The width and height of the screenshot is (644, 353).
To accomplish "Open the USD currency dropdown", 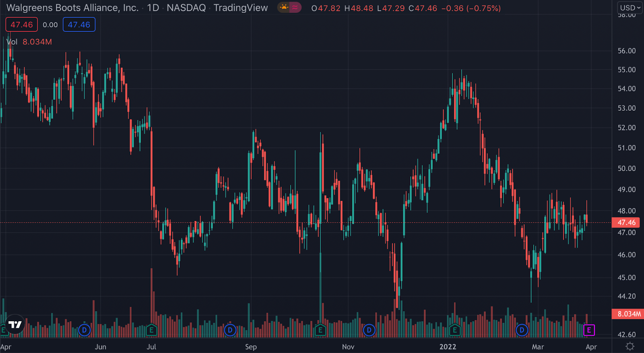I will [630, 8].
